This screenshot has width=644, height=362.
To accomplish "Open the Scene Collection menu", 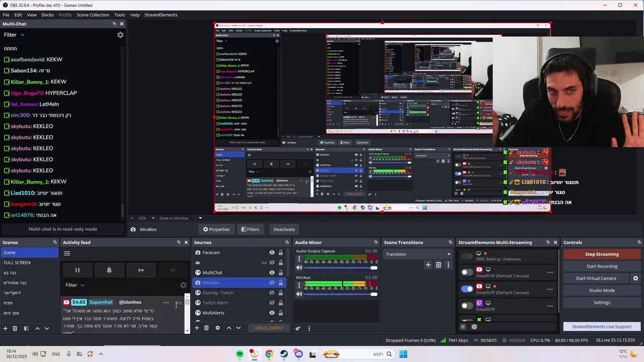I will pyautogui.click(x=93, y=15).
